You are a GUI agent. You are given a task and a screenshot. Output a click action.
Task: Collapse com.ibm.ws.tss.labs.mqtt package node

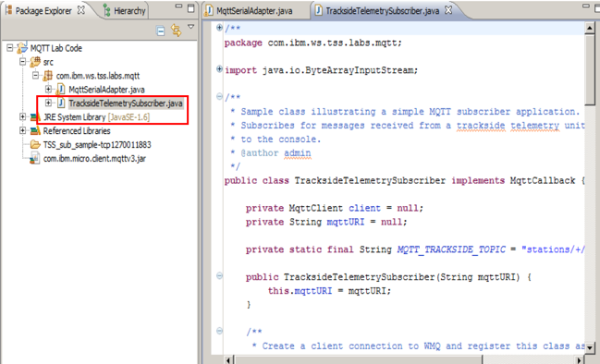coord(35,76)
